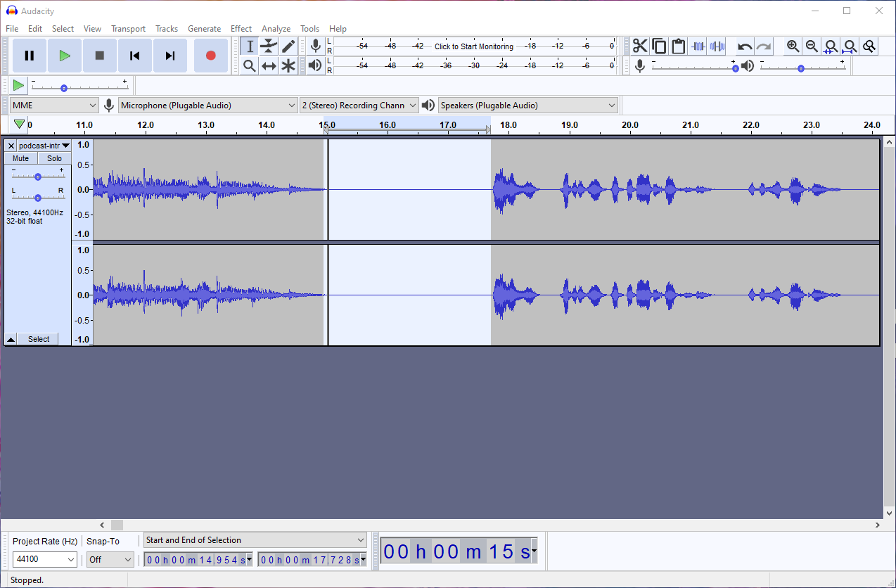Cut selection with the scissors icon
The height and width of the screenshot is (588, 896).
click(x=640, y=46)
